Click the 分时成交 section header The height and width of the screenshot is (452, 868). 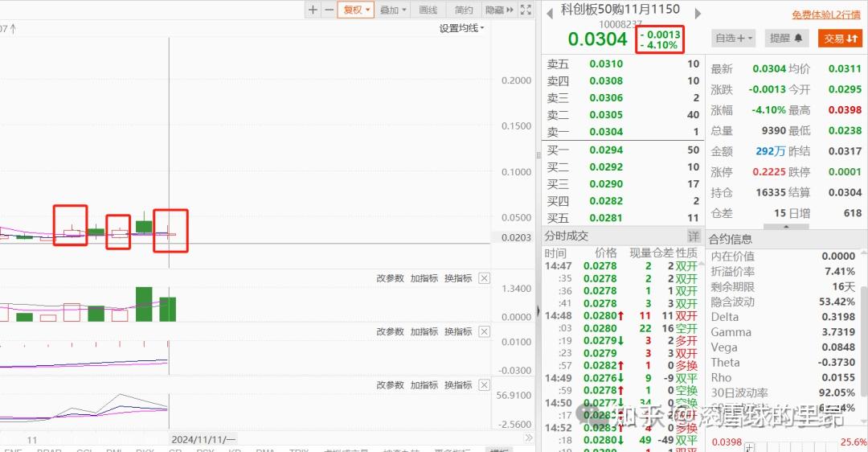(x=567, y=236)
